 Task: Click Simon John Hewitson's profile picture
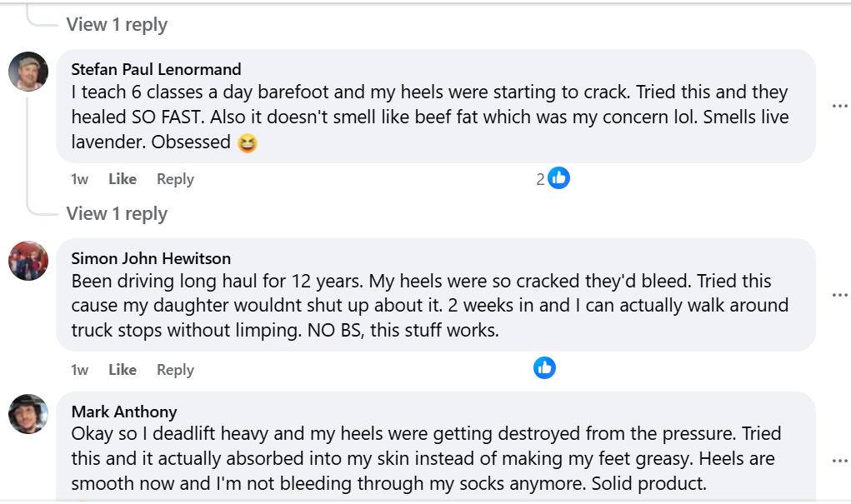coord(28,261)
